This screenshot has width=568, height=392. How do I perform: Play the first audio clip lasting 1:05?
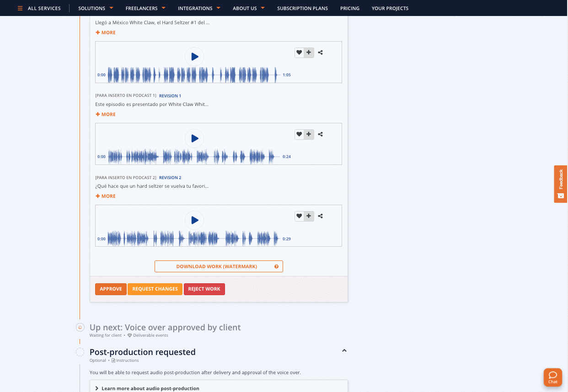[x=194, y=57]
